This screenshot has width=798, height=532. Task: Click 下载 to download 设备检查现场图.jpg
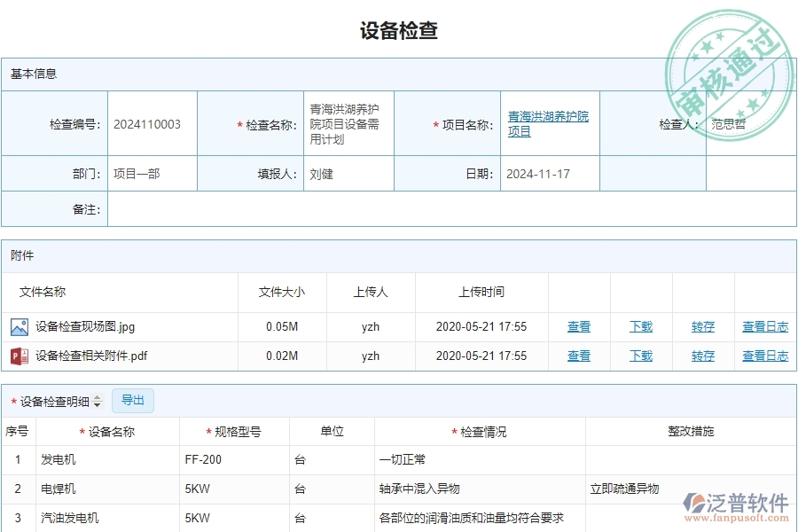pyautogui.click(x=640, y=326)
